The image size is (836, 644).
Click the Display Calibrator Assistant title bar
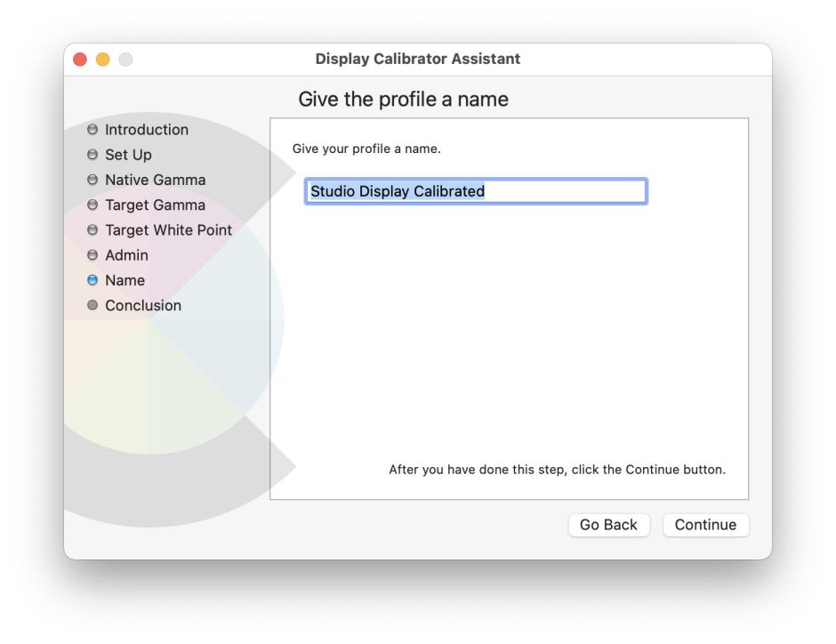tap(418, 59)
